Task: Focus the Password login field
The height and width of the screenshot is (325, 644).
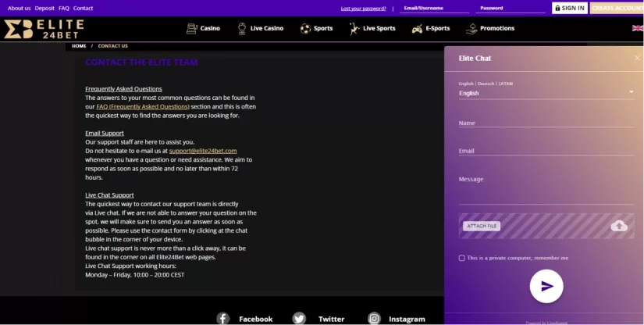Action: [510, 9]
